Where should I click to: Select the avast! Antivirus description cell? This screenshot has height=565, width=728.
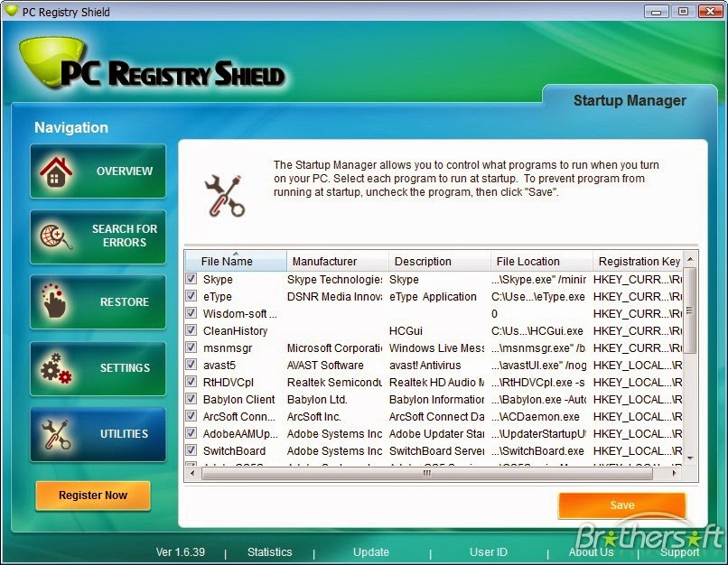coord(425,365)
